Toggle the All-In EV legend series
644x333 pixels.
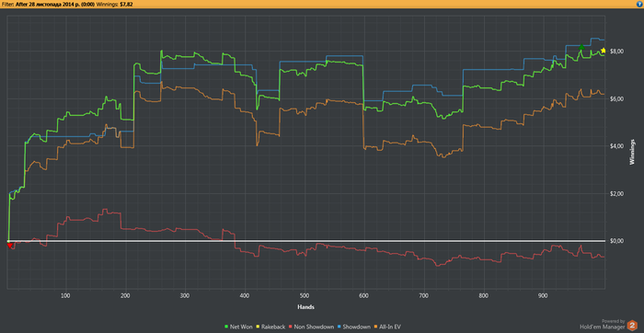(x=388, y=327)
